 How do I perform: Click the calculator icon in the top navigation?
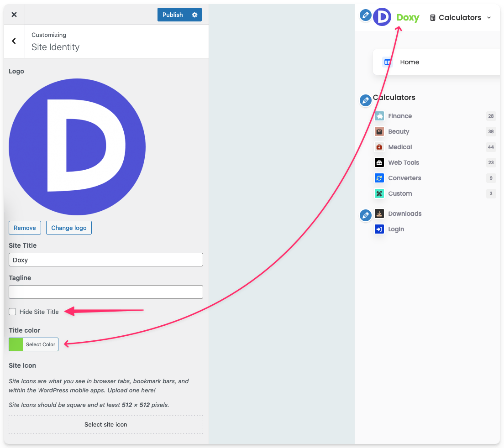tap(432, 17)
